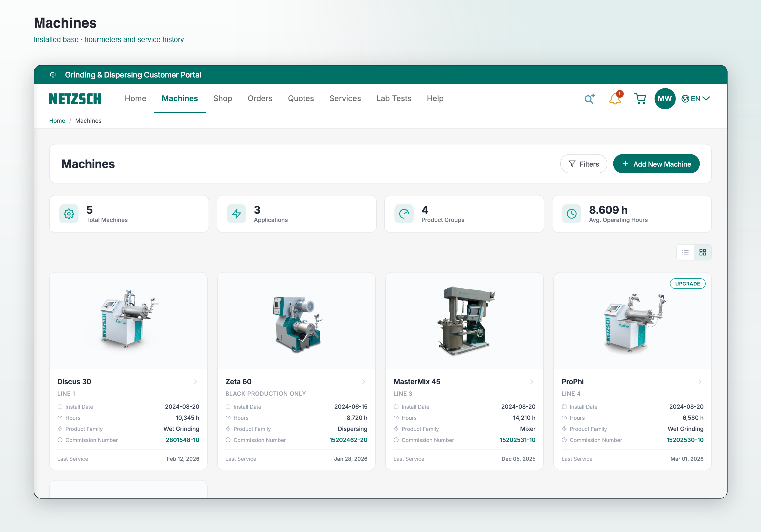
Task: Click the 8.609 h average hours card
Action: [x=632, y=214]
